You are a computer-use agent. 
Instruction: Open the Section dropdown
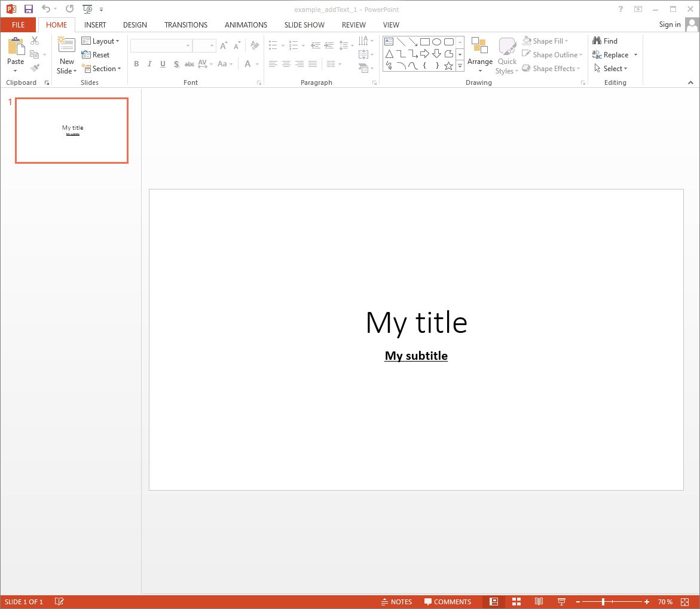point(102,68)
